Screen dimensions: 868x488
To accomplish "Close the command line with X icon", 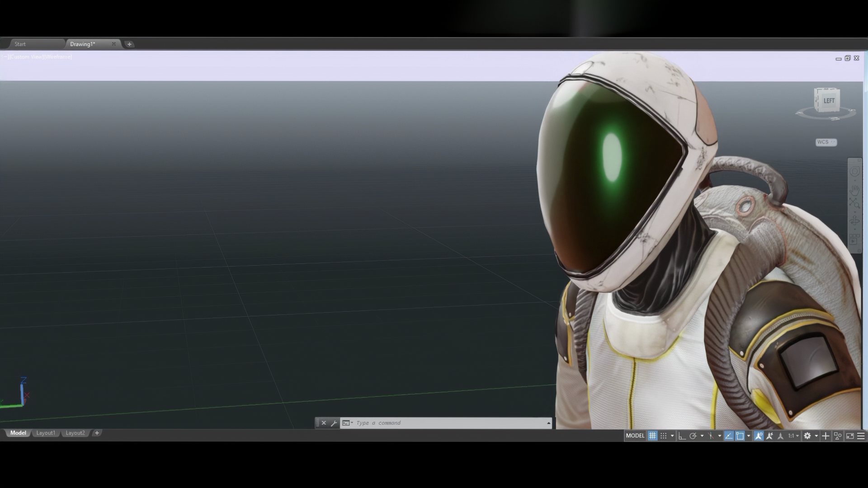I will click(324, 423).
